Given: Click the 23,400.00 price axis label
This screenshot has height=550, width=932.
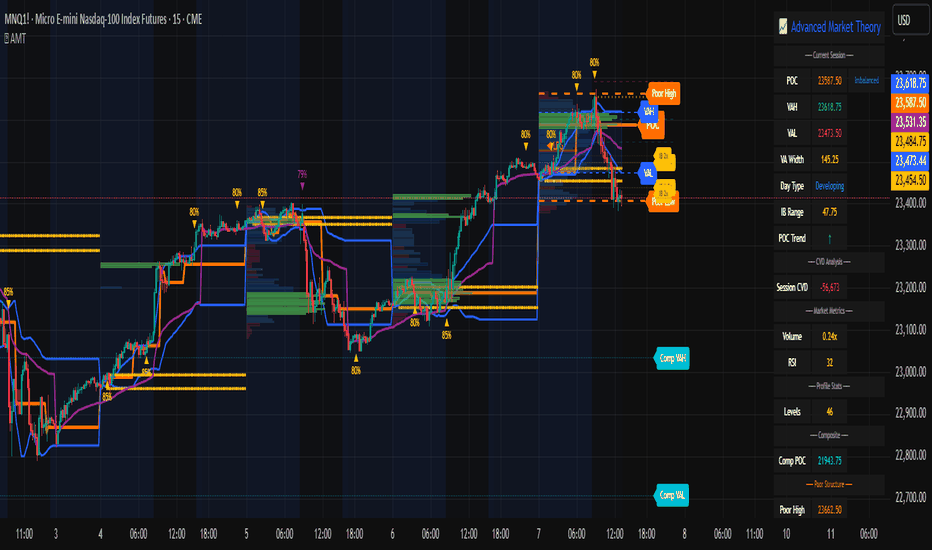Looking at the screenshot, I should [910, 203].
